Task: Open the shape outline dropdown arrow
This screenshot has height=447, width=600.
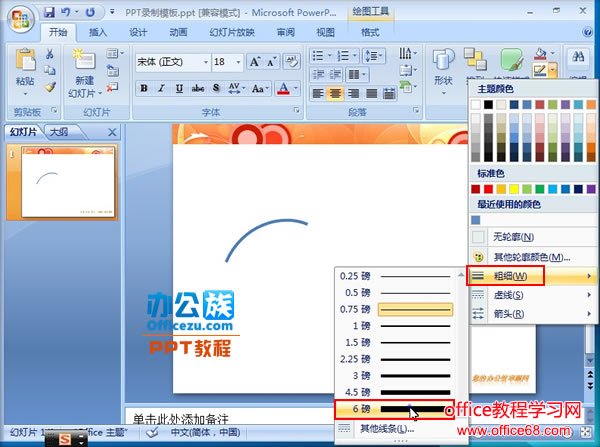Action: tap(552, 70)
